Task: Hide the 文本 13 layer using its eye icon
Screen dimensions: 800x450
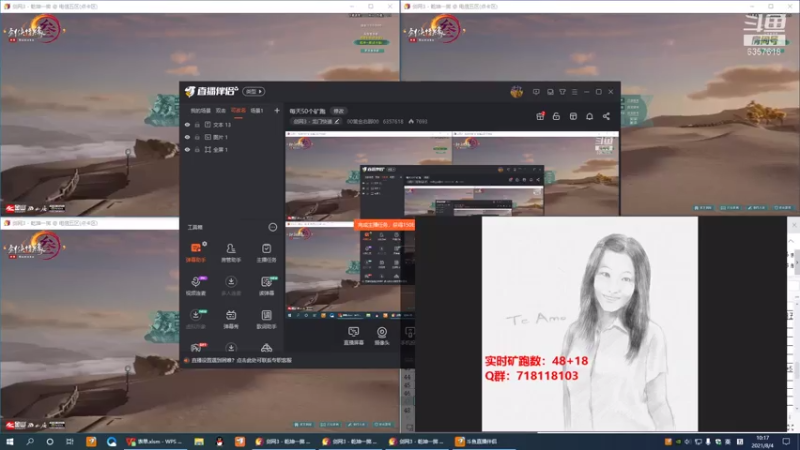Action: click(x=187, y=124)
